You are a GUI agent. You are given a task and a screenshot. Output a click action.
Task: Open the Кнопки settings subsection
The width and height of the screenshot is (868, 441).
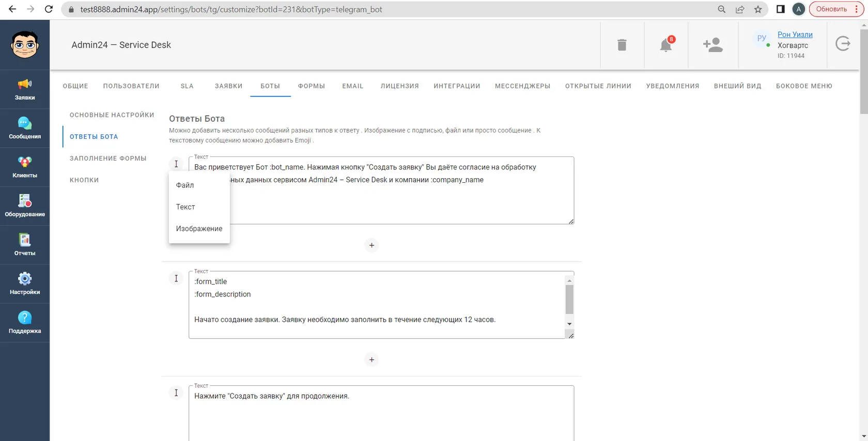click(84, 180)
